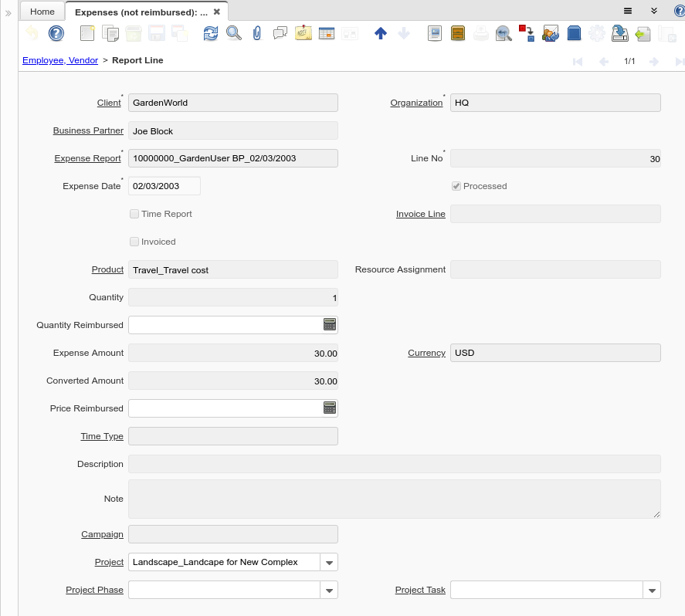Expand the Project dropdown
The height and width of the screenshot is (616, 685).
point(329,562)
